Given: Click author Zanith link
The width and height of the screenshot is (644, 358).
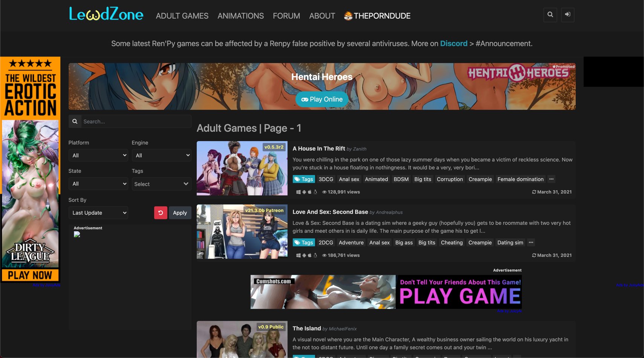Looking at the screenshot, I should point(359,149).
